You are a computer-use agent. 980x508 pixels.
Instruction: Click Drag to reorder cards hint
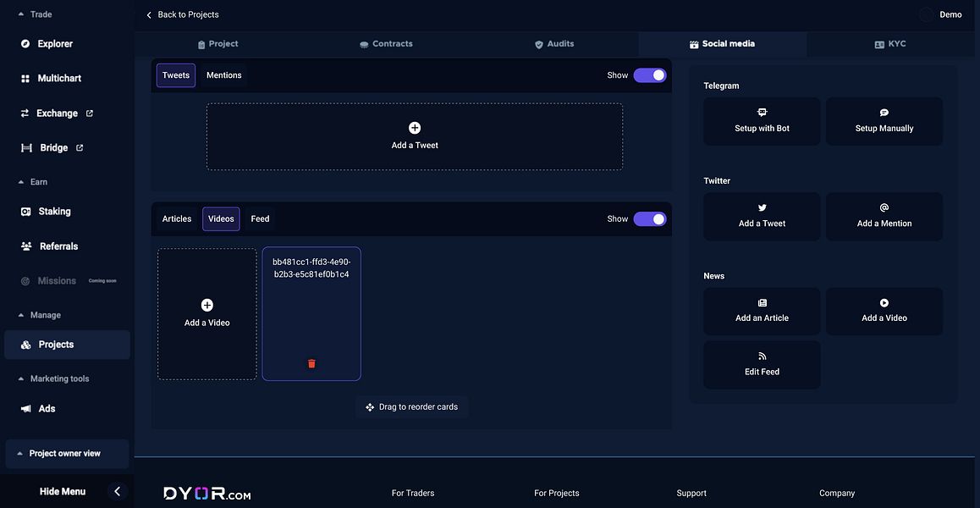[x=412, y=407]
